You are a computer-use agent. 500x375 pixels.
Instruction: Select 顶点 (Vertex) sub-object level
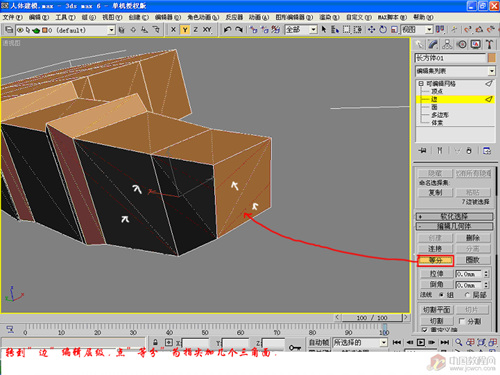coord(437,91)
